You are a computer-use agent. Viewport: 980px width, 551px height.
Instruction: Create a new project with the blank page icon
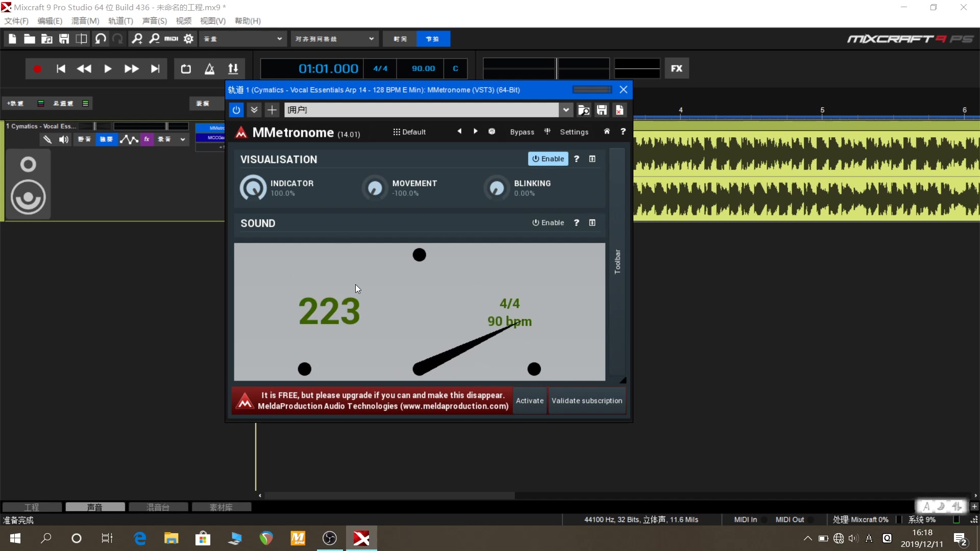[12, 39]
